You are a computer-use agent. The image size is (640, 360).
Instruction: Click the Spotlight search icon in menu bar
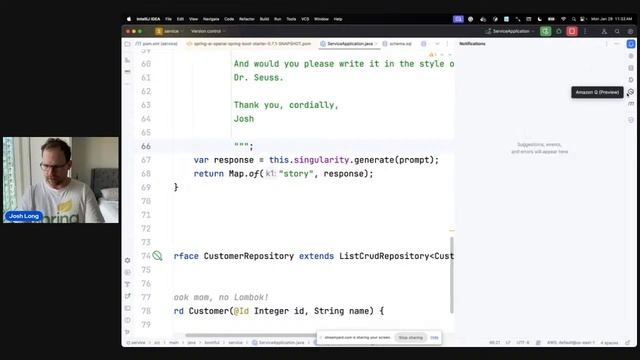tap(573, 19)
